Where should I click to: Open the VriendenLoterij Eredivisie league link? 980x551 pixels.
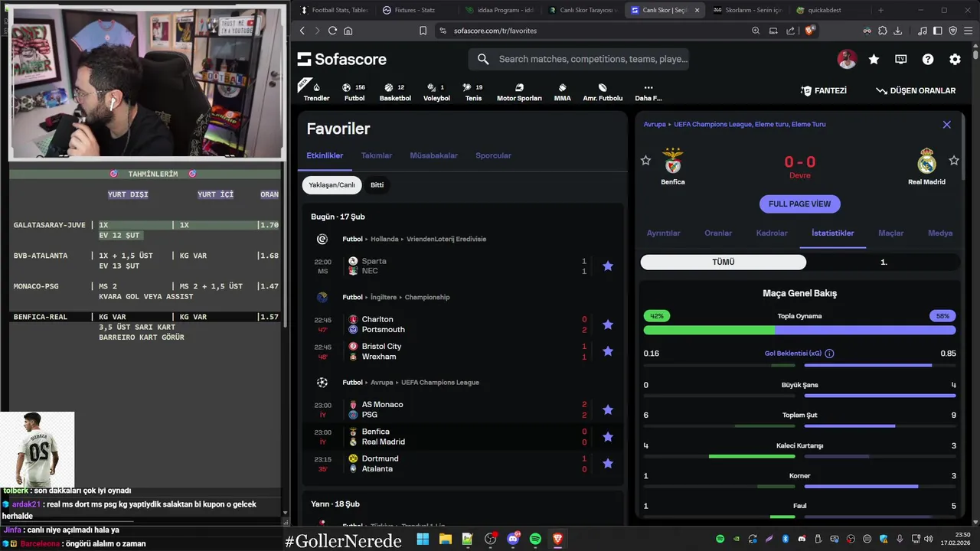tap(446, 239)
